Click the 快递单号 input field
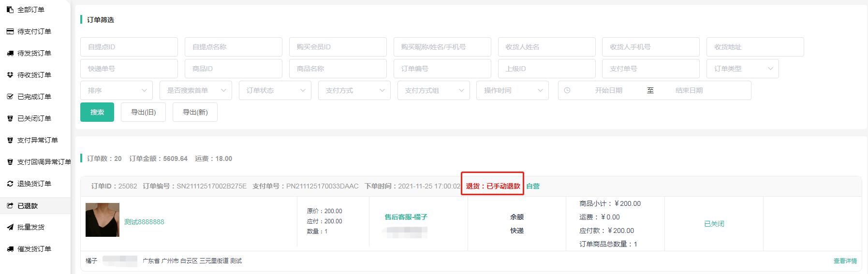 click(129, 69)
